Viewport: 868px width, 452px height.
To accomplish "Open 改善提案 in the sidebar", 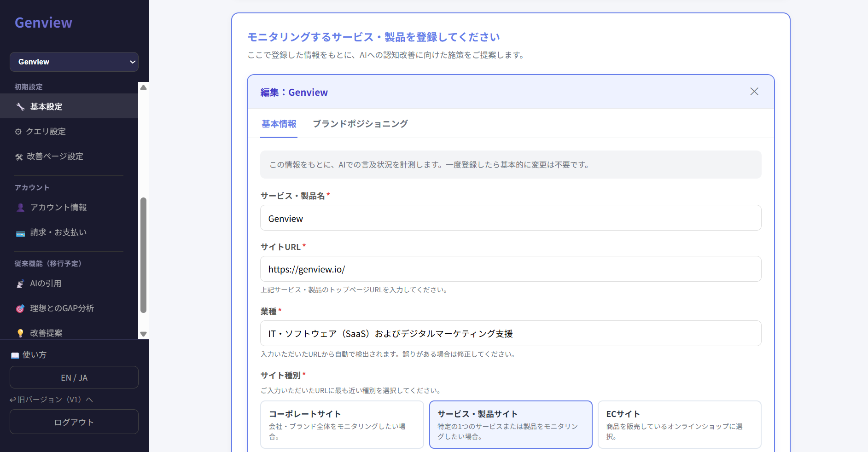I will 69,332.
